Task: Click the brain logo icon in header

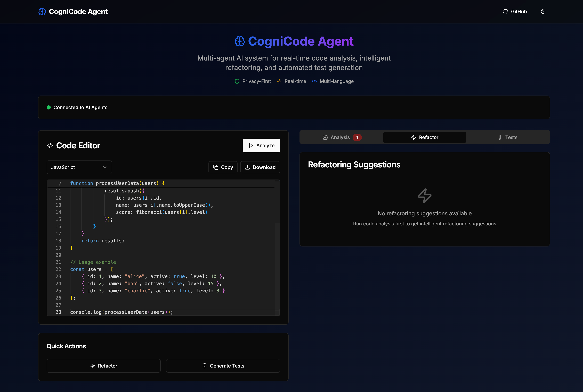Action: click(42, 12)
